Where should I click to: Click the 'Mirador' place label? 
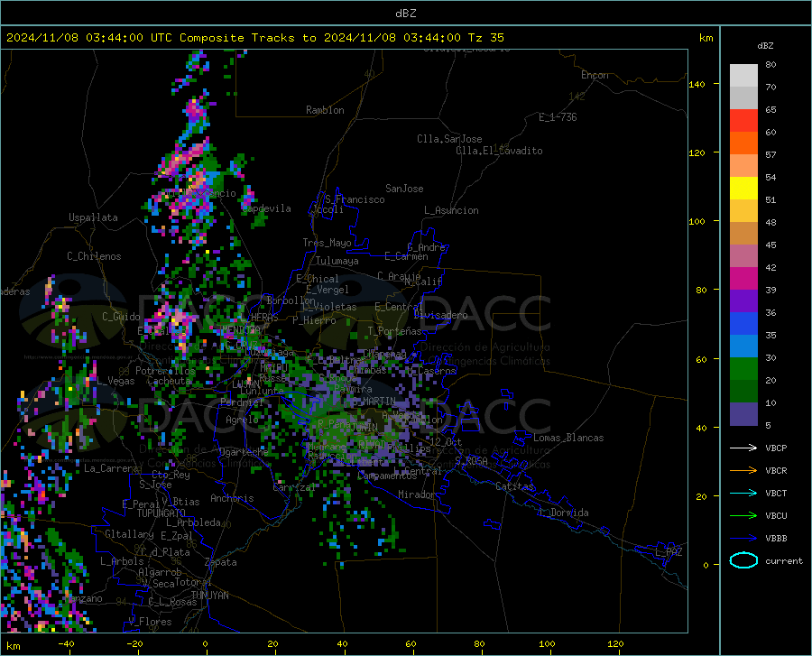[x=416, y=494]
